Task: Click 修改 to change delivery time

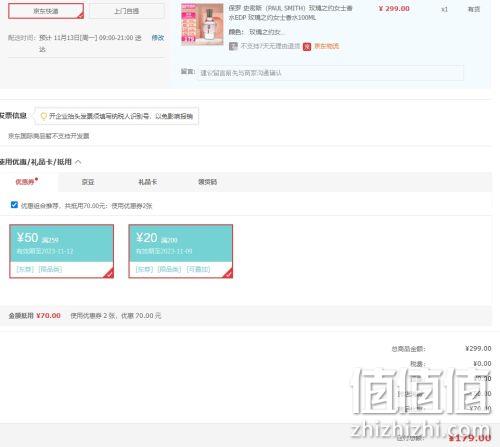Action: pyautogui.click(x=158, y=38)
